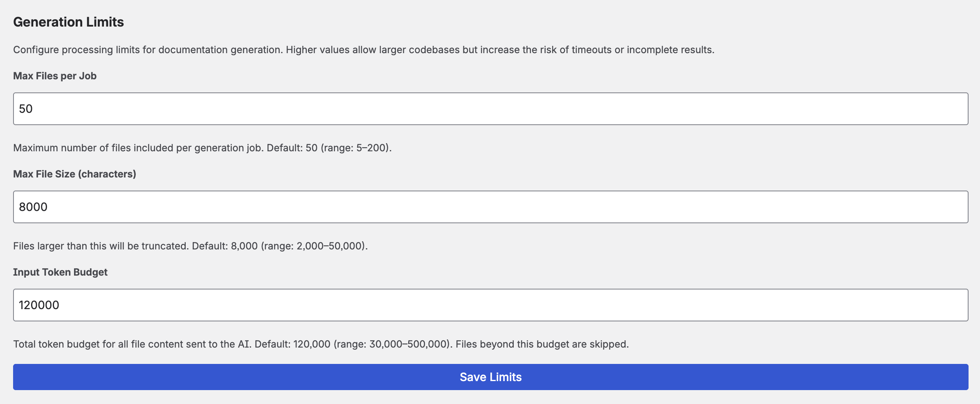Image resolution: width=980 pixels, height=404 pixels.
Task: Click the "(range: 5–200)" hint text
Action: click(356, 148)
